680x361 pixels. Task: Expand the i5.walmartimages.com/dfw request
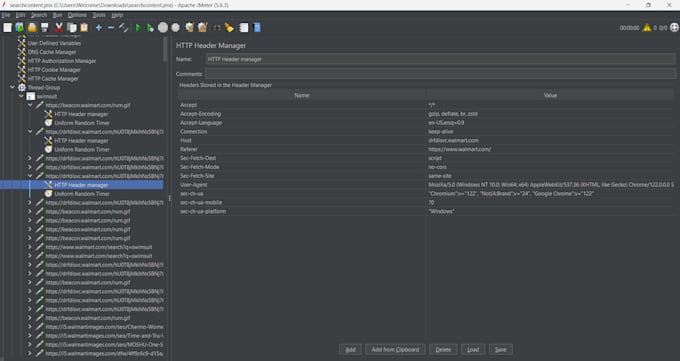point(30,353)
